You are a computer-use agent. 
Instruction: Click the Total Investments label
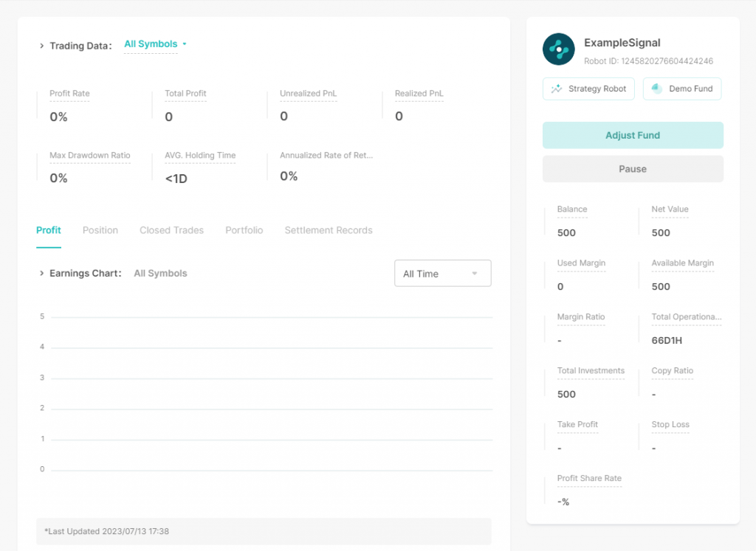point(591,370)
